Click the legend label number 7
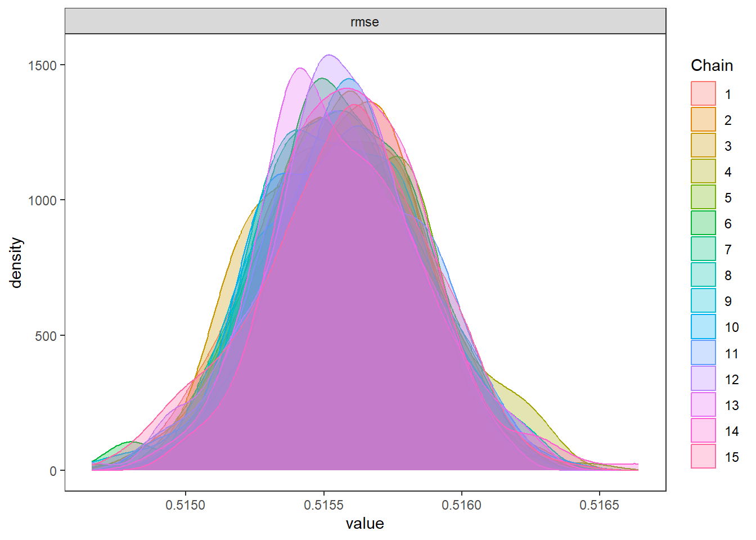The image size is (756, 540). tap(728, 250)
